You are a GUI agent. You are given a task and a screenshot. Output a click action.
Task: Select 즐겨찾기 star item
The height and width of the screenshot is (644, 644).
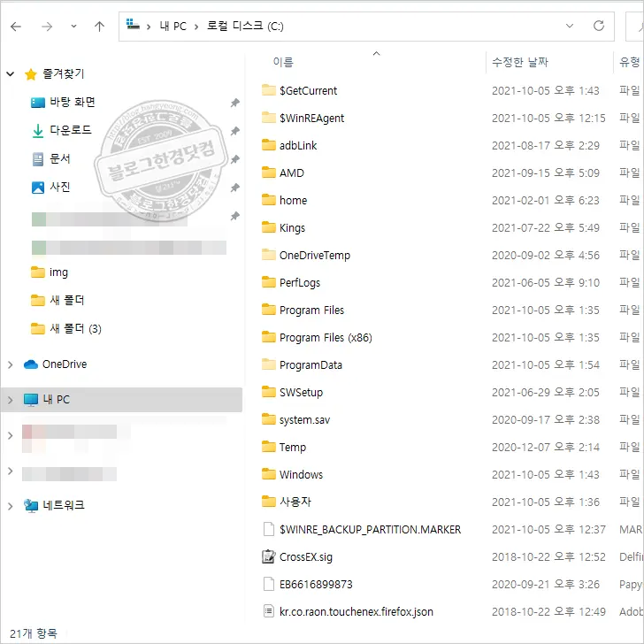54,74
